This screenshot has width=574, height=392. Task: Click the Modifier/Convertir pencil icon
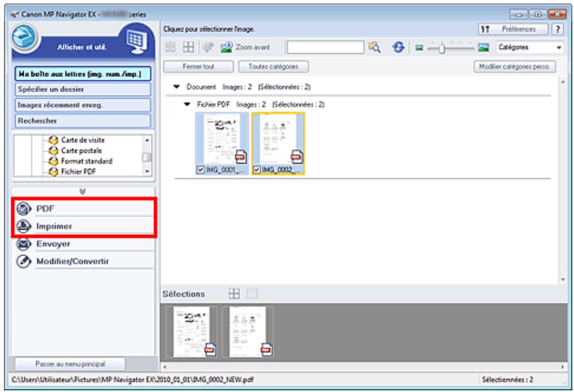click(24, 261)
